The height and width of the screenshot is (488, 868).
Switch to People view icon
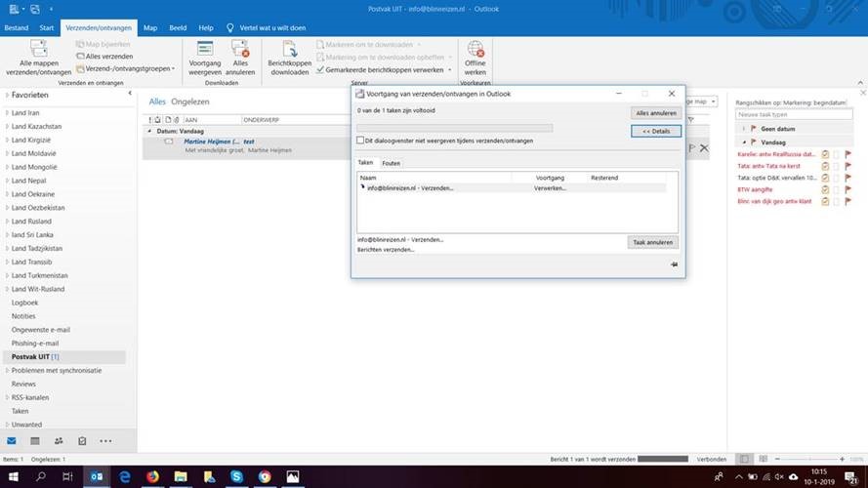point(59,441)
